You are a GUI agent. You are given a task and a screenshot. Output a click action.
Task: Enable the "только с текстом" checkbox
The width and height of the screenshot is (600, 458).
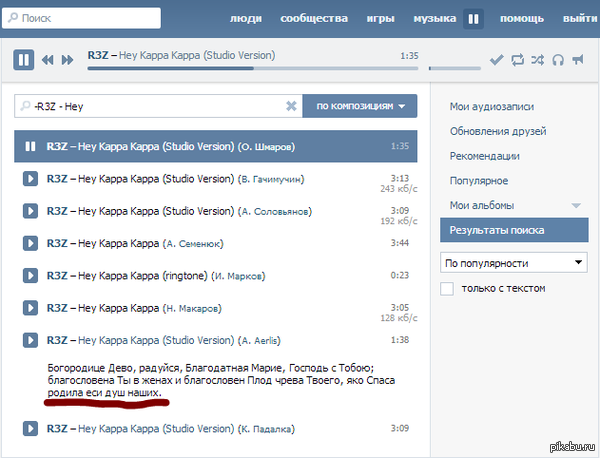pyautogui.click(x=448, y=288)
